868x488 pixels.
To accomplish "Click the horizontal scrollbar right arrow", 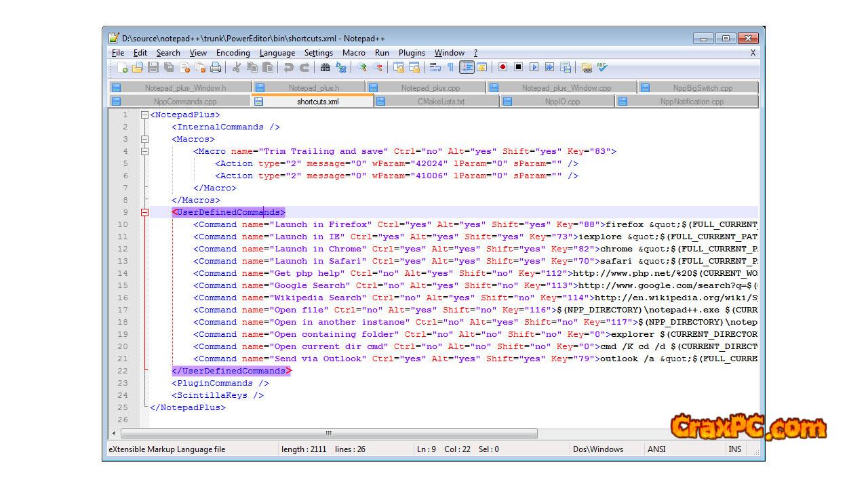I will [753, 433].
